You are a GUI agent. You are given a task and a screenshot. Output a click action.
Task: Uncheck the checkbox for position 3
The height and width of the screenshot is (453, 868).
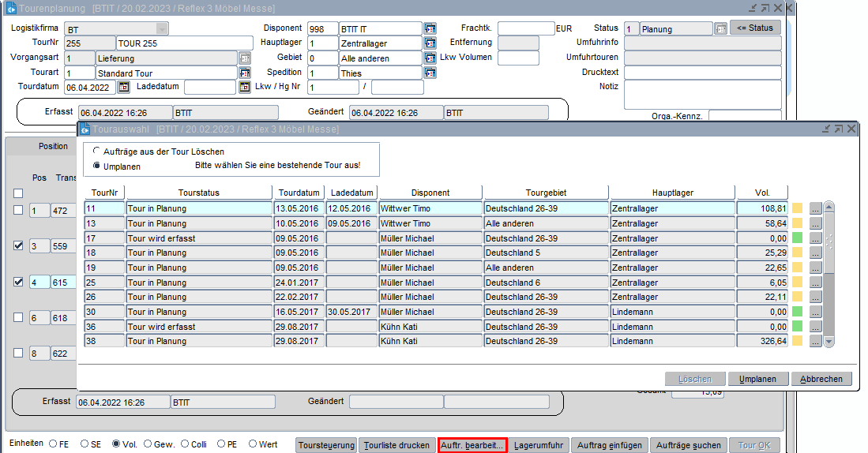tap(18, 246)
